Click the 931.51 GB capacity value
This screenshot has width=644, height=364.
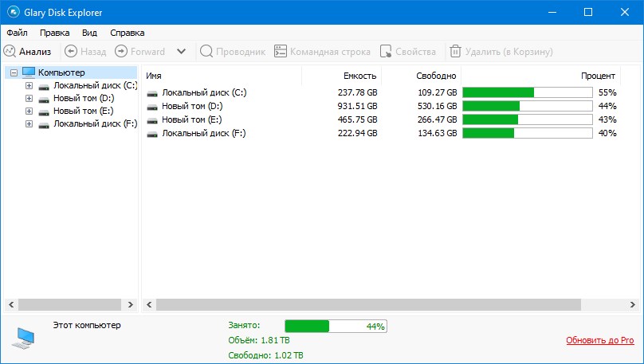tap(357, 106)
